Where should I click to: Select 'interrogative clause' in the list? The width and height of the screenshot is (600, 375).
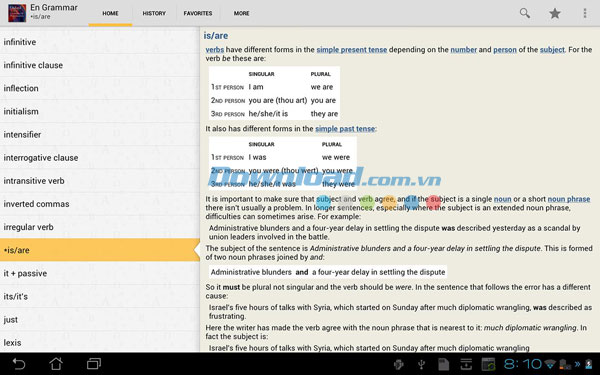(100, 158)
